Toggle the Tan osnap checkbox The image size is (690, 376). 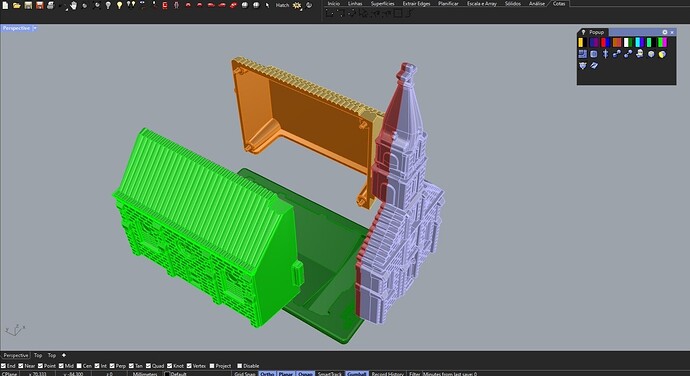pos(131,365)
